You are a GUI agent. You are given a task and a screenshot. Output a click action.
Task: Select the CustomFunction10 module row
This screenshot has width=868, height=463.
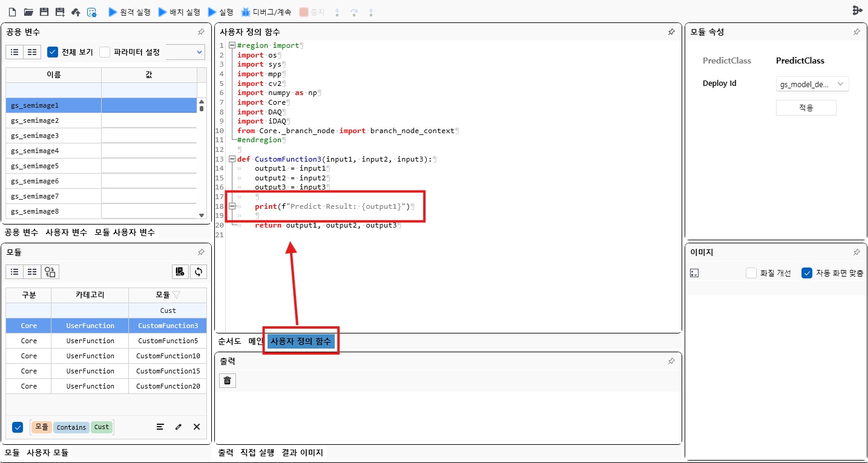(x=168, y=356)
